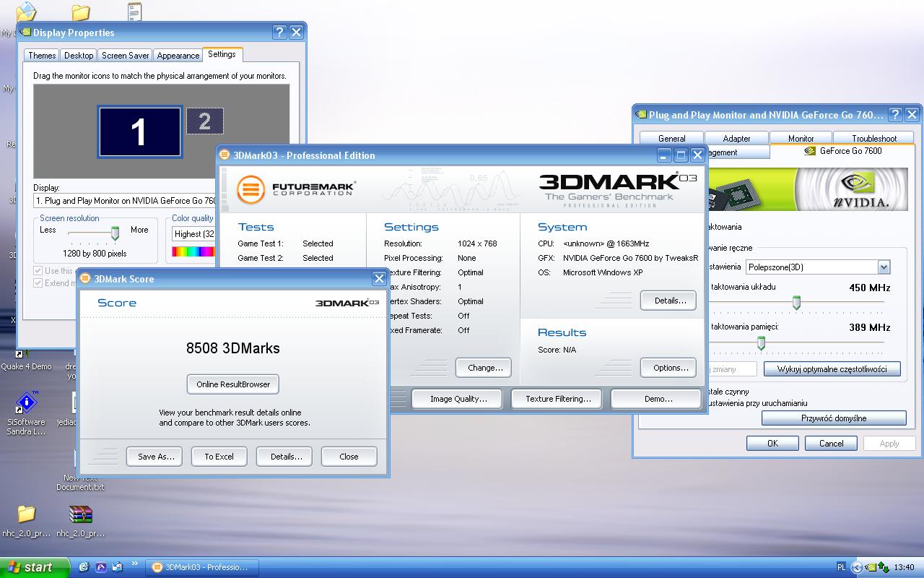924x578 pixels.
Task: Click 'Przywróć domyślne' button
Action: tap(834, 418)
